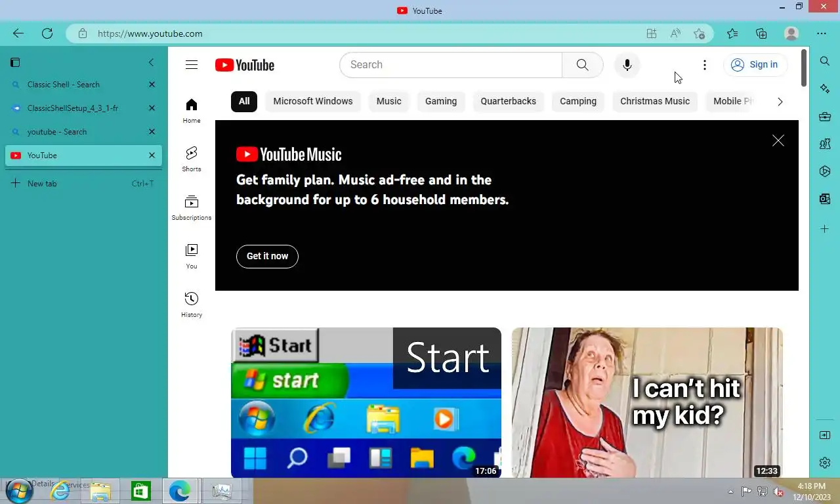Show more filter chips with the right arrow
840x504 pixels.
[780, 102]
